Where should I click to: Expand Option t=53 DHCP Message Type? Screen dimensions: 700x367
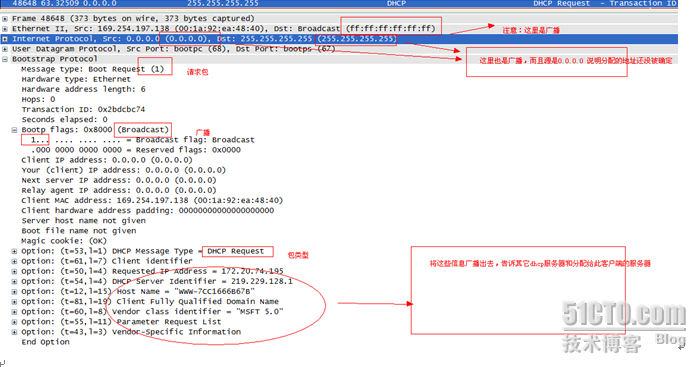14,251
